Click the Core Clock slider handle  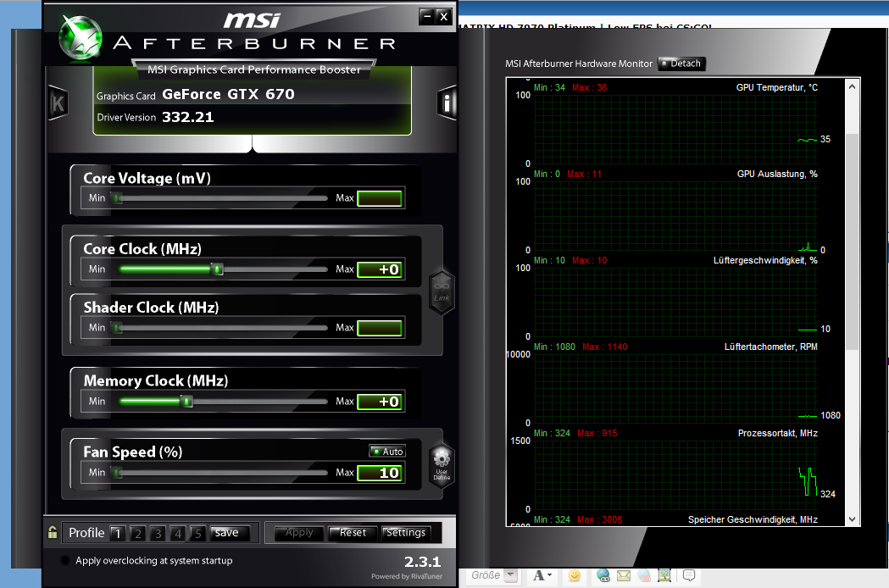[217, 269]
